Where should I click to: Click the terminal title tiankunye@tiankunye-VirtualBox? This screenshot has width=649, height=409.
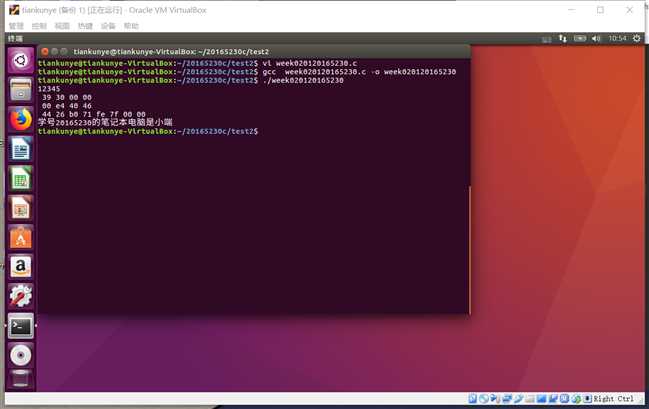(x=171, y=52)
